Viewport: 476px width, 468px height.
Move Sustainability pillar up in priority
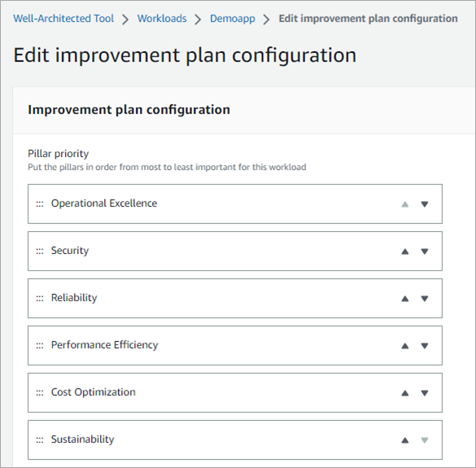(x=405, y=440)
